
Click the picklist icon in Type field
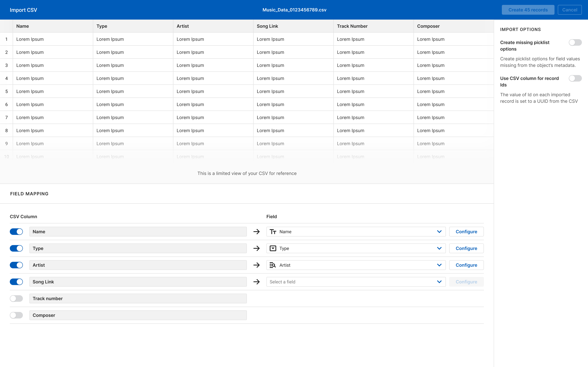pos(273,248)
